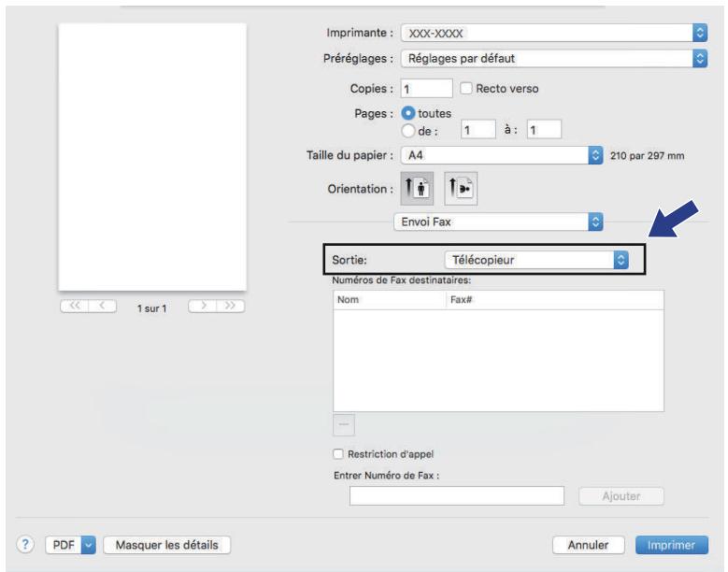The image size is (728, 572).
Task: Click the Copies input field
Action: (427, 88)
